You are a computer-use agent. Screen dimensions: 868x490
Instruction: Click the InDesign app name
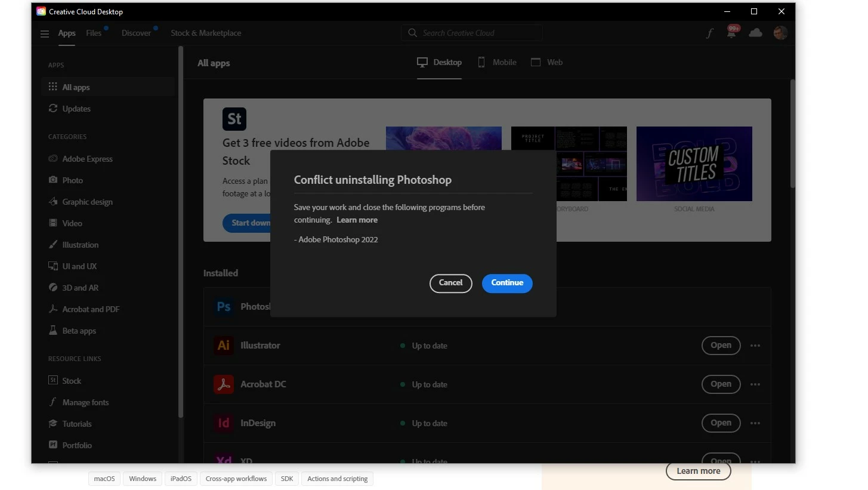click(x=258, y=423)
